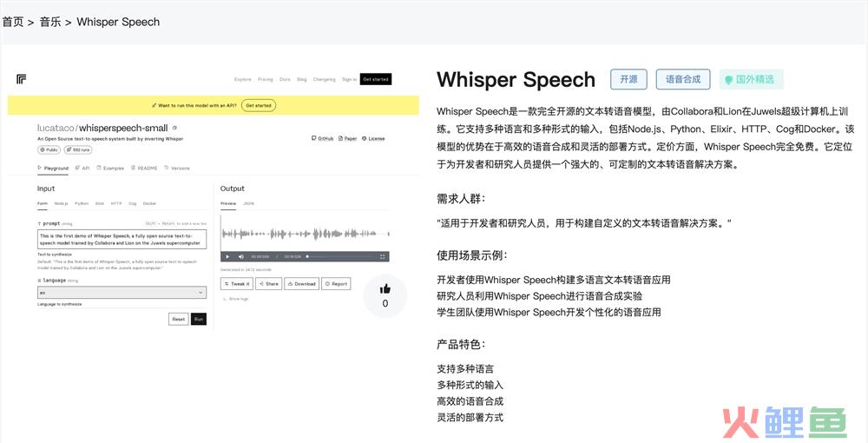
Task: Click the Download button
Action: pyautogui.click(x=302, y=283)
